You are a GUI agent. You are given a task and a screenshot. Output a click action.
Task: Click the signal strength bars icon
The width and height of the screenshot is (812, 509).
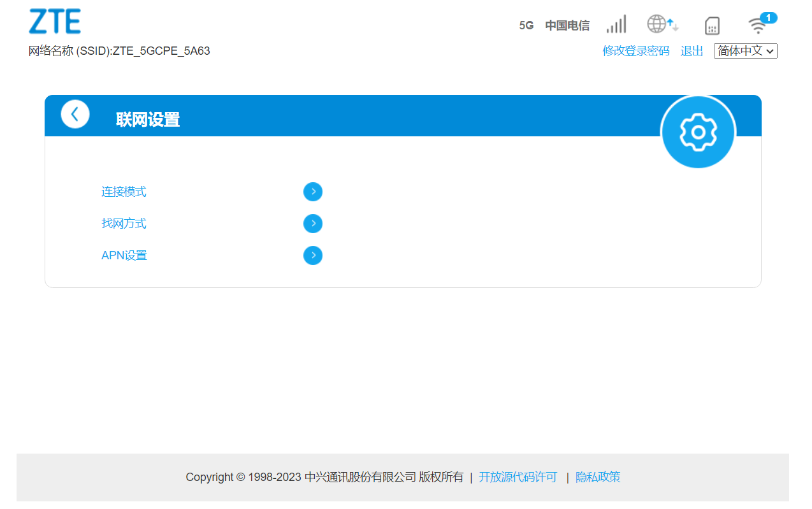[616, 24]
